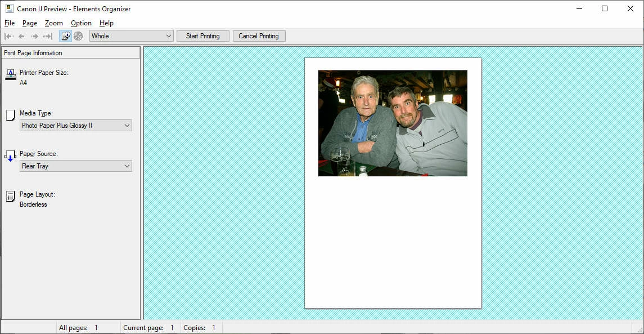This screenshot has width=644, height=334.
Task: Click the Canon IJ Preview title bar icon
Action: 10,8
